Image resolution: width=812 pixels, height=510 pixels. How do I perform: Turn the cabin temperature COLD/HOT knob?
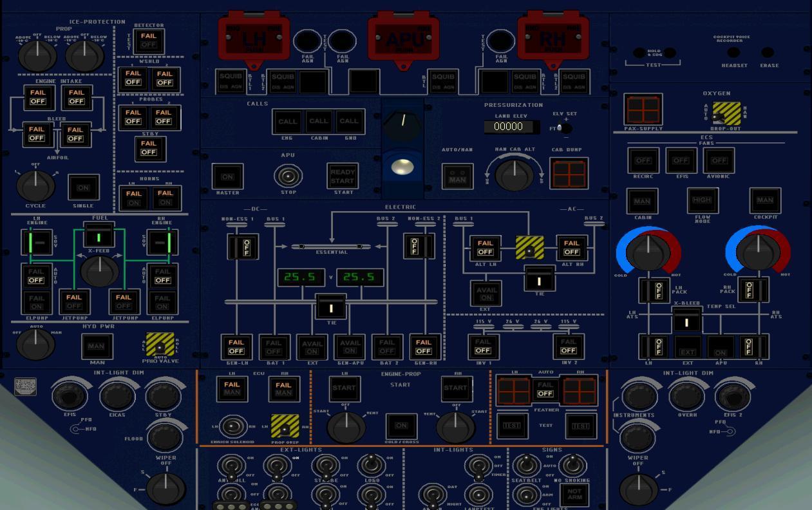(x=648, y=252)
